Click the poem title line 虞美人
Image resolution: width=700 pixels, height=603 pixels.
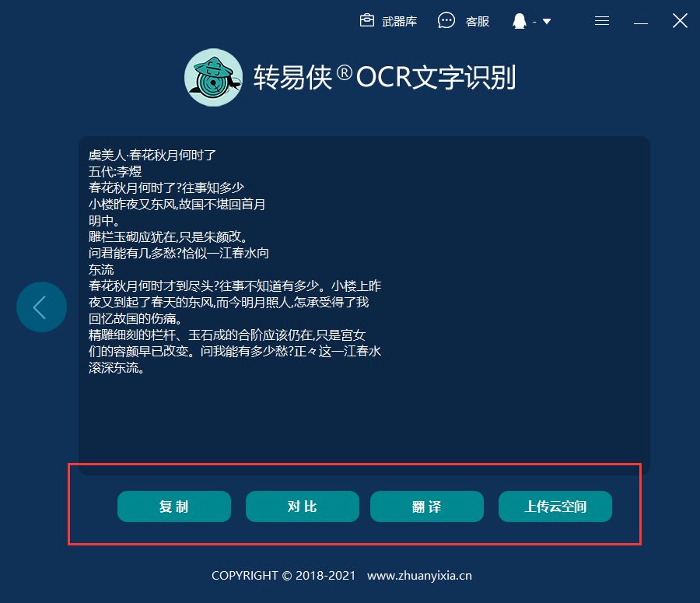pyautogui.click(x=152, y=156)
